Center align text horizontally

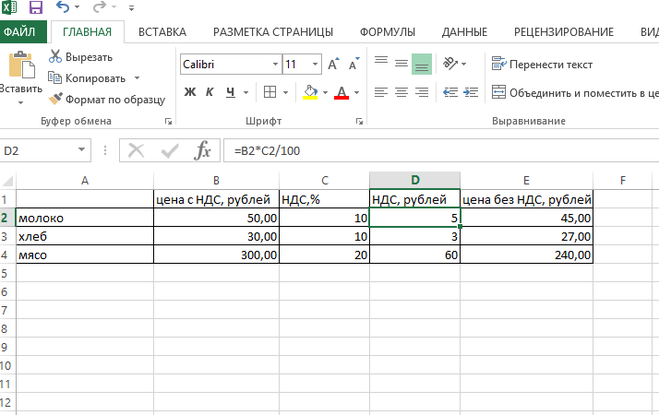click(401, 93)
